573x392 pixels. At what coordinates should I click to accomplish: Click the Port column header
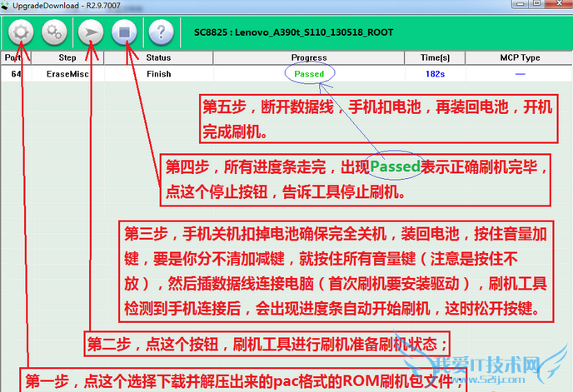click(x=16, y=57)
